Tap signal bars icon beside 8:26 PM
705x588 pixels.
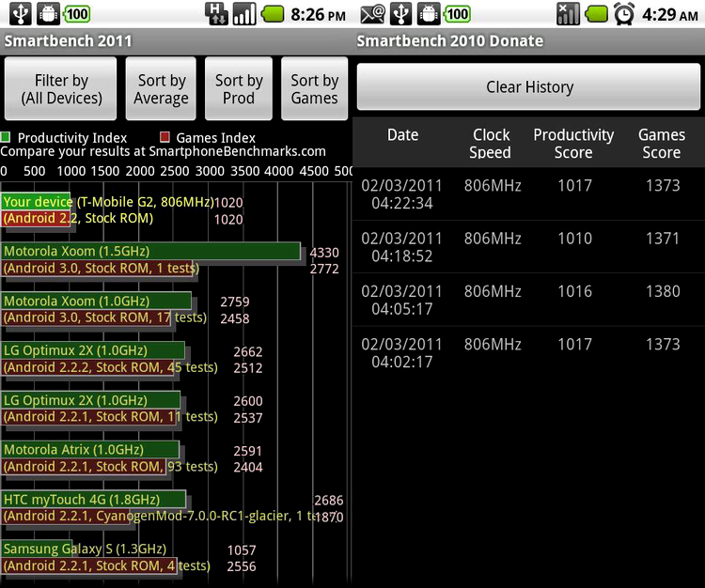[x=244, y=14]
